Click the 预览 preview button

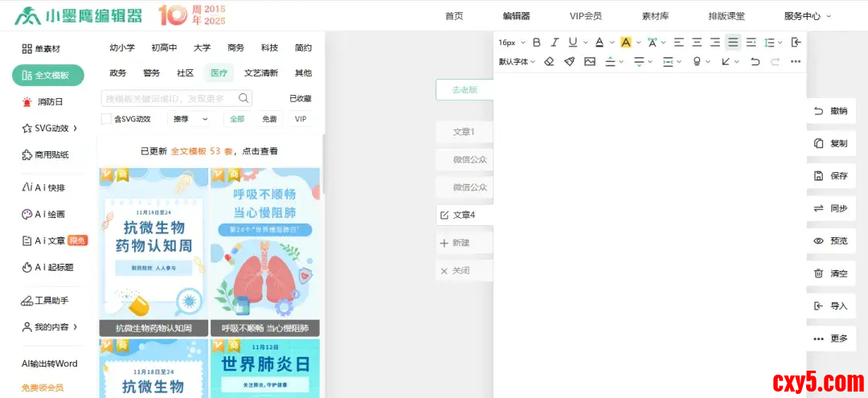click(831, 241)
